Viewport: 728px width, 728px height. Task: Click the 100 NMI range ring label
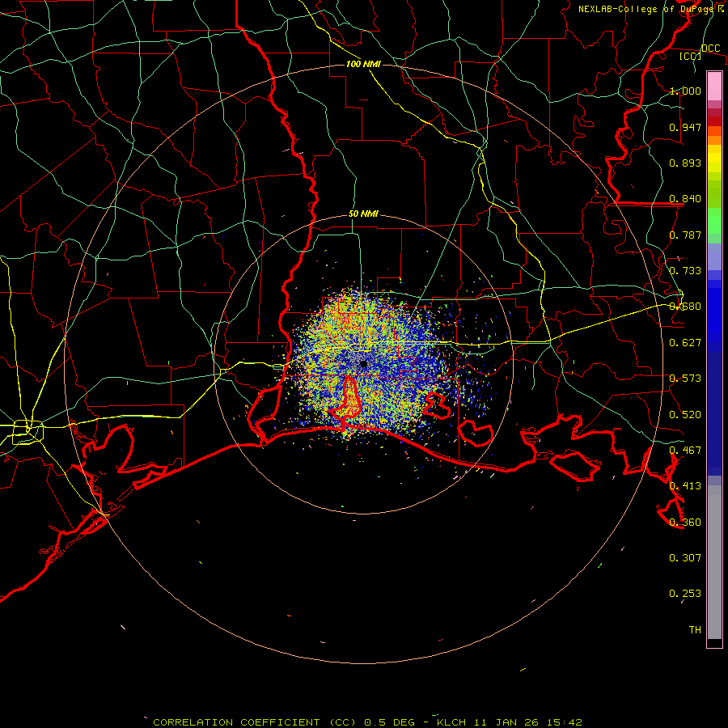point(363,64)
